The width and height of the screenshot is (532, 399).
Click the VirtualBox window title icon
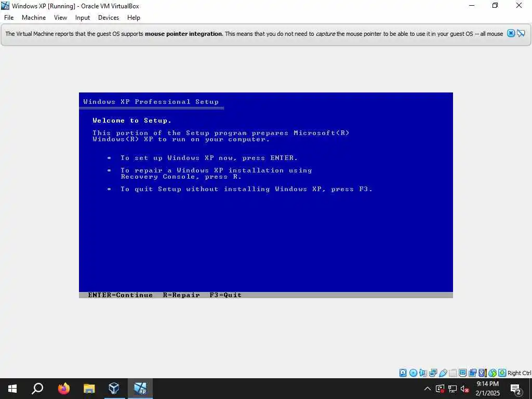click(x=5, y=6)
